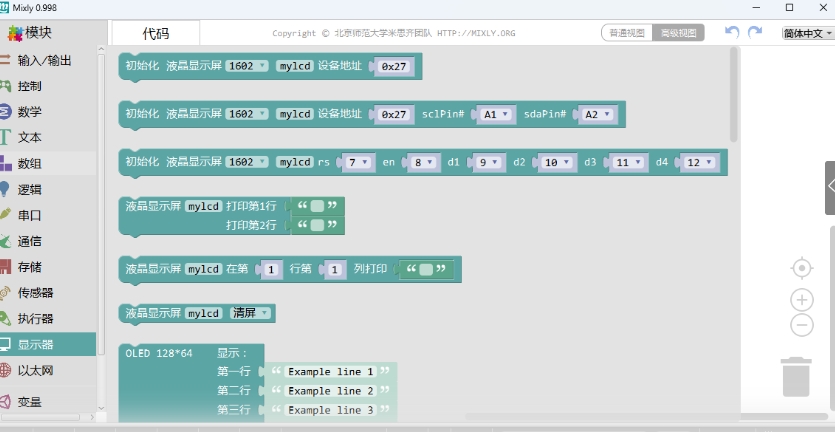This screenshot has width=835, height=432.
Task: Click mylcd name in 清屏 block
Action: click(x=203, y=313)
